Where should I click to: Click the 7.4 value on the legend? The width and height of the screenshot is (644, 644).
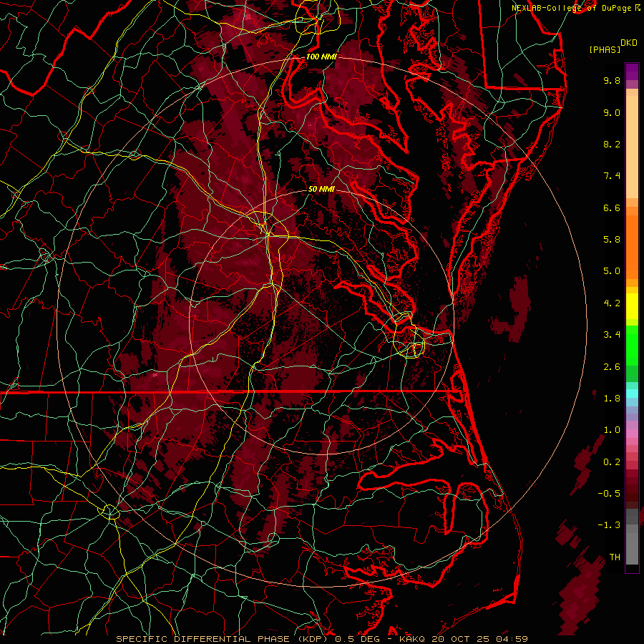point(612,176)
